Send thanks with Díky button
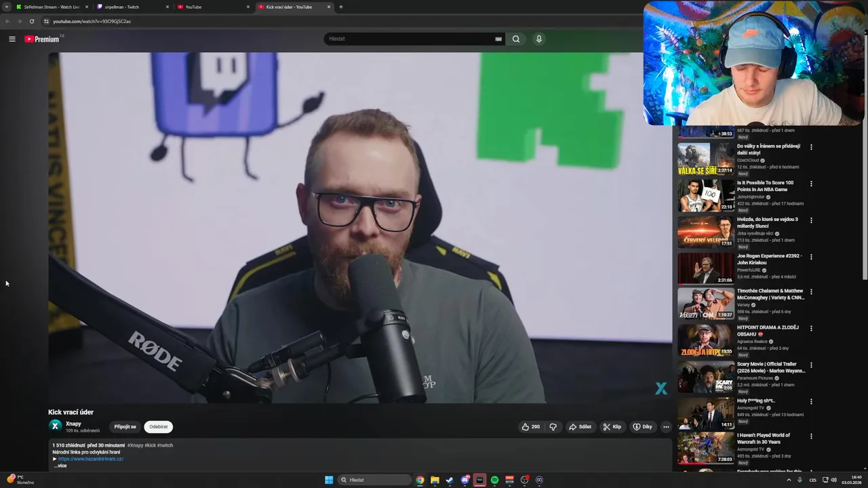The width and height of the screenshot is (868, 488). point(643,427)
